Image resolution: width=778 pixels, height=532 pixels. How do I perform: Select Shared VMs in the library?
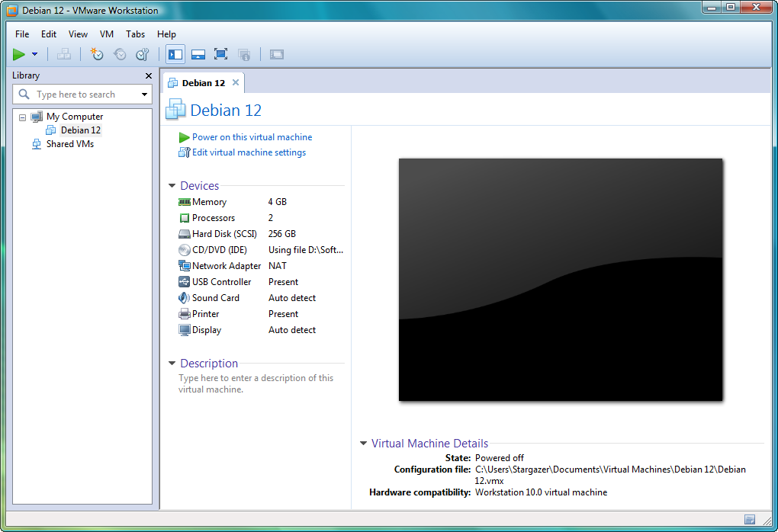[x=69, y=144]
